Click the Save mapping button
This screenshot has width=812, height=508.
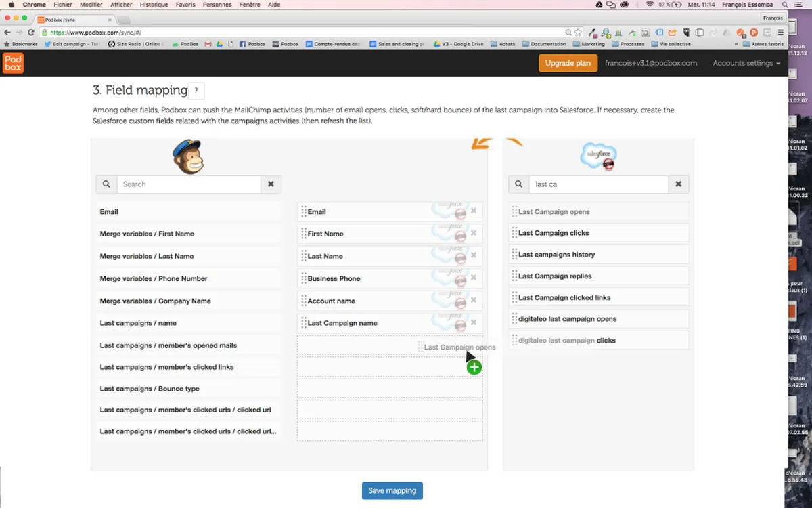tap(392, 490)
